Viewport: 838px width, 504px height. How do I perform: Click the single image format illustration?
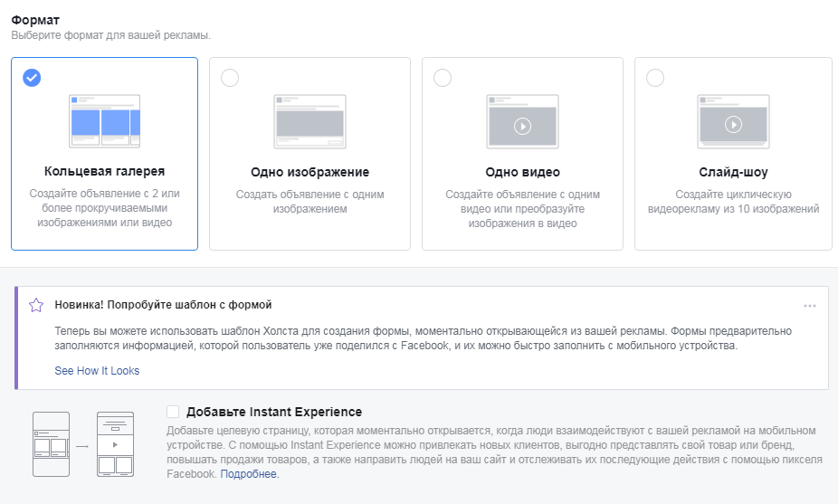310,122
